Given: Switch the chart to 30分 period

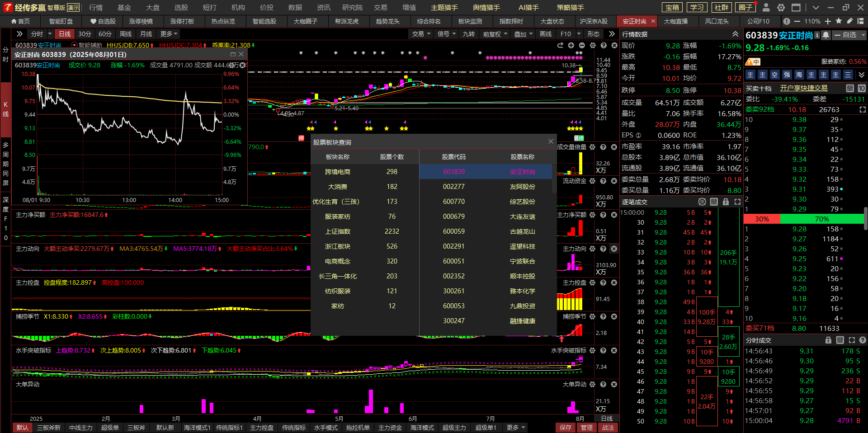Looking at the screenshot, I should [85, 34].
